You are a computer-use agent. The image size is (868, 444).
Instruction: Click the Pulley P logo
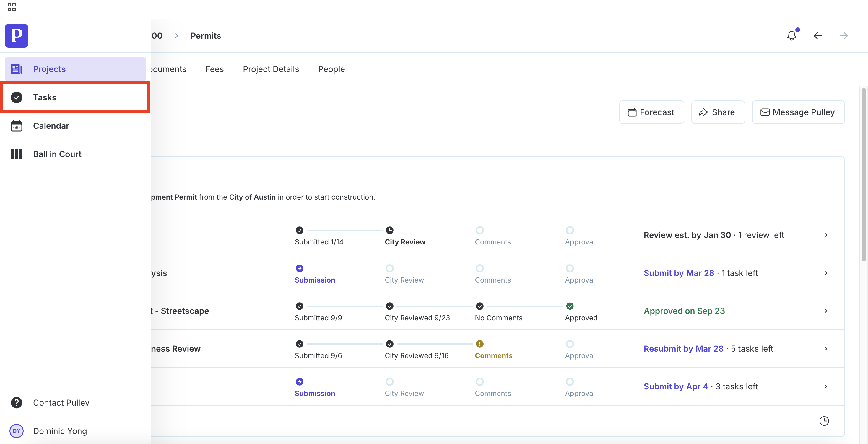point(17,36)
